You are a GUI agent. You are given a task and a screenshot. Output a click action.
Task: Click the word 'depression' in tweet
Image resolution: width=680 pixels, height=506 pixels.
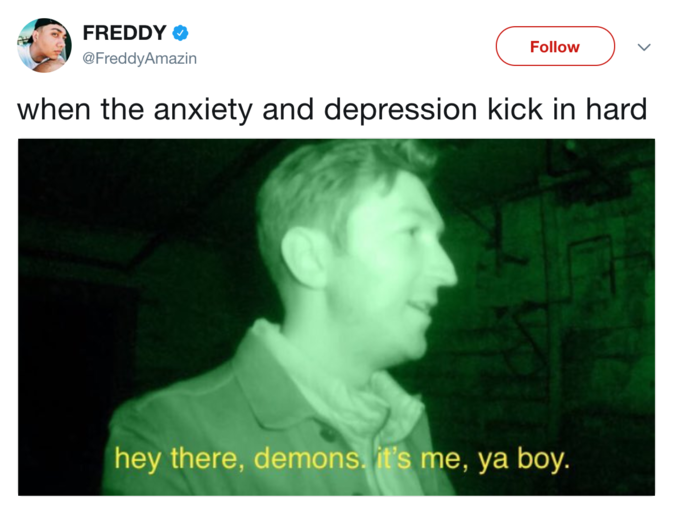pyautogui.click(x=401, y=111)
